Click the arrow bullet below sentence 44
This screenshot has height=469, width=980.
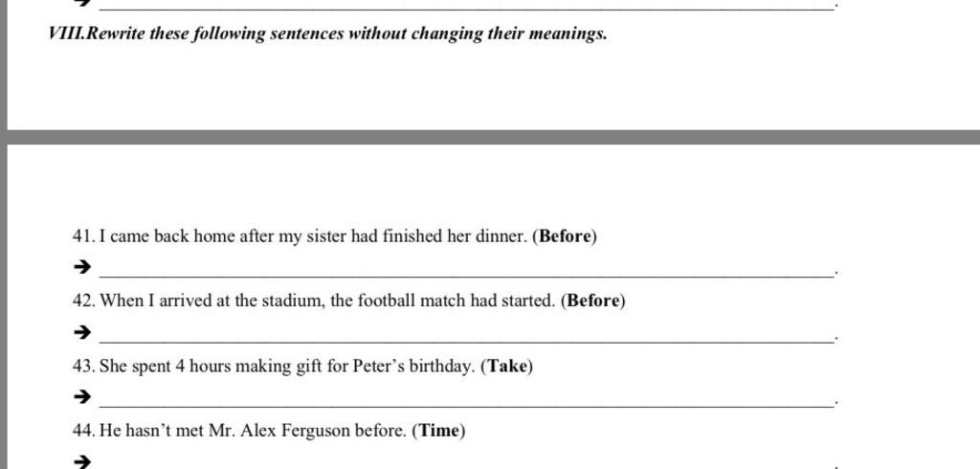tap(82, 462)
